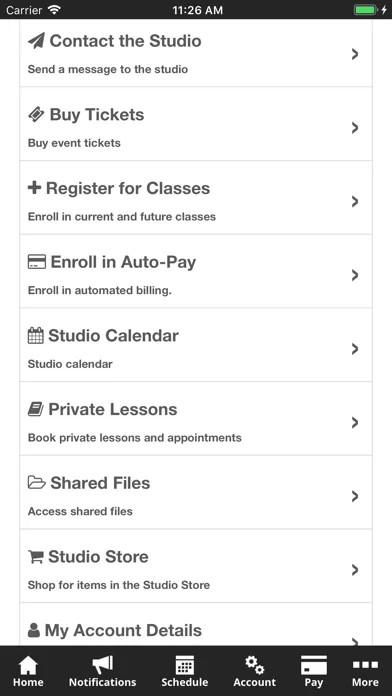
Task: Tap the credit card icon next to Enroll in Auto-Pay
Action: point(36,262)
